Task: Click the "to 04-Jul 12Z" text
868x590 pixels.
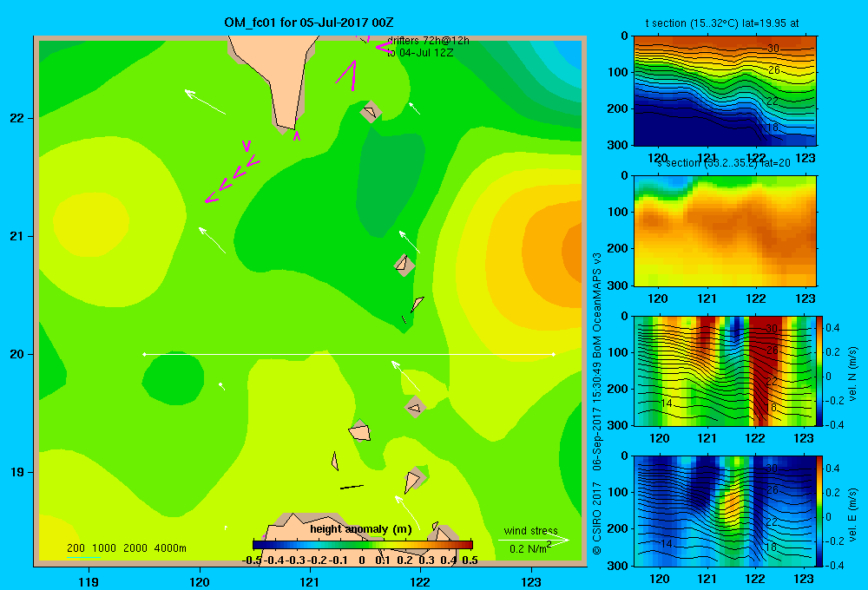Action: pos(420,53)
